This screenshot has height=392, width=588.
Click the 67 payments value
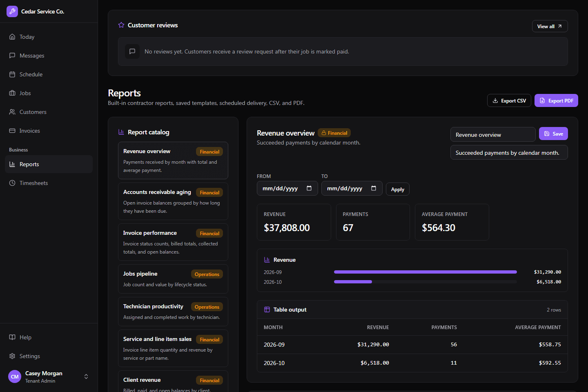(x=348, y=228)
